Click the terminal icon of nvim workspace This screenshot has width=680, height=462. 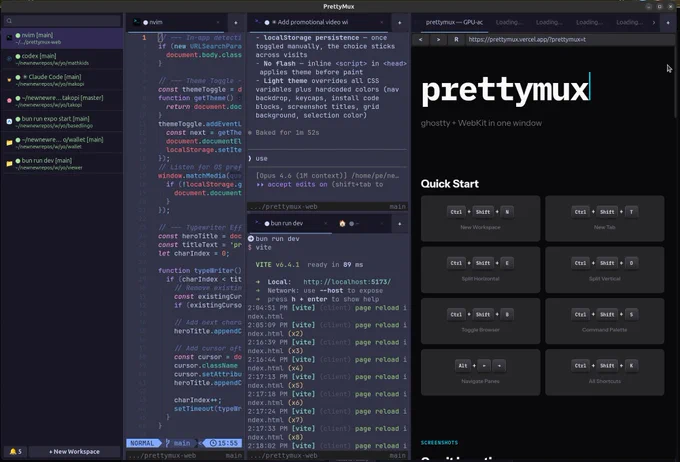tap(9, 38)
